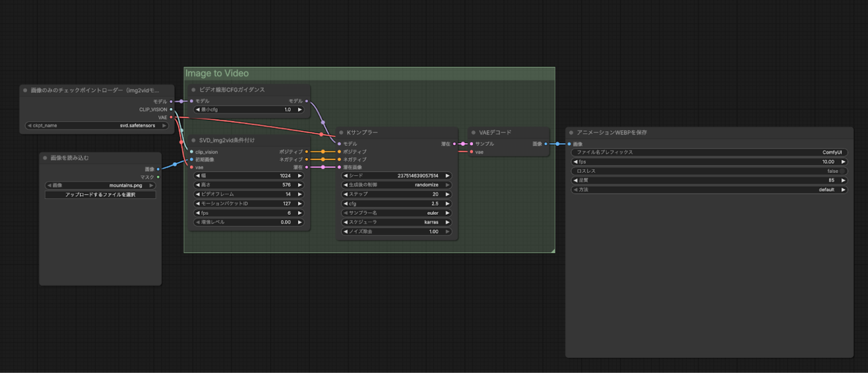The image size is (868, 373).
Task: Collapse the アニメーションWEBPを保存 node circle
Action: tap(571, 132)
